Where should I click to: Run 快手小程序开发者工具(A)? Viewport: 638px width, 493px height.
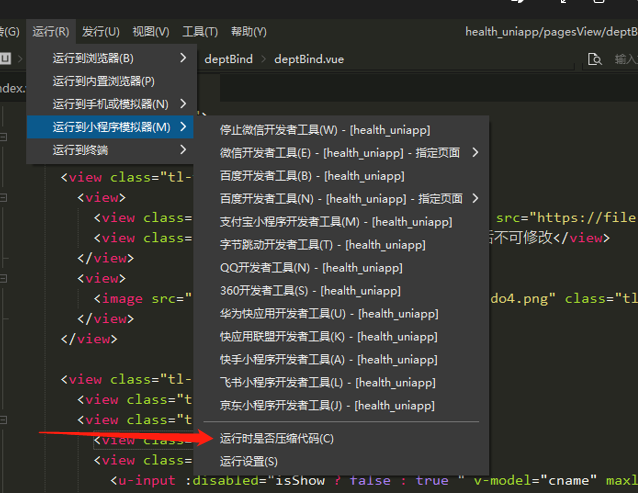click(x=341, y=360)
